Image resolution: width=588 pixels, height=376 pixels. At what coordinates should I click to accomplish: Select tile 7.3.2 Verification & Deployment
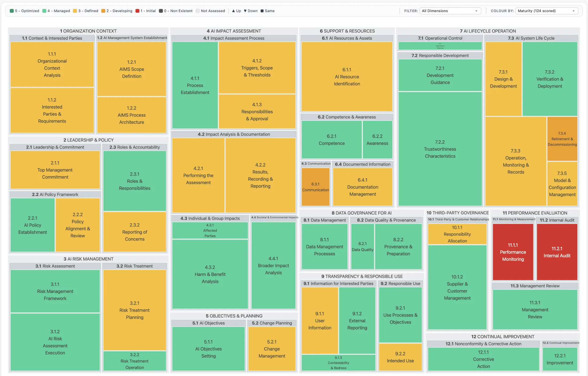coord(550,79)
